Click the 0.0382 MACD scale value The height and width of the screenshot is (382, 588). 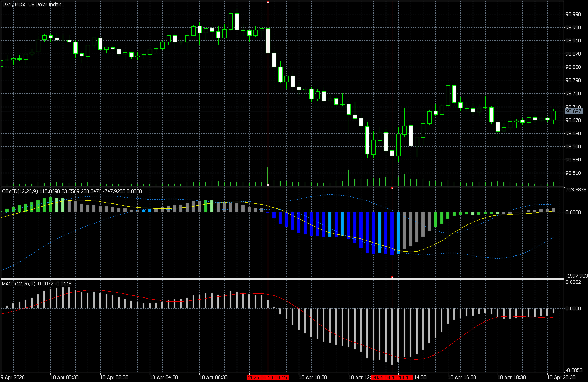tap(573, 282)
